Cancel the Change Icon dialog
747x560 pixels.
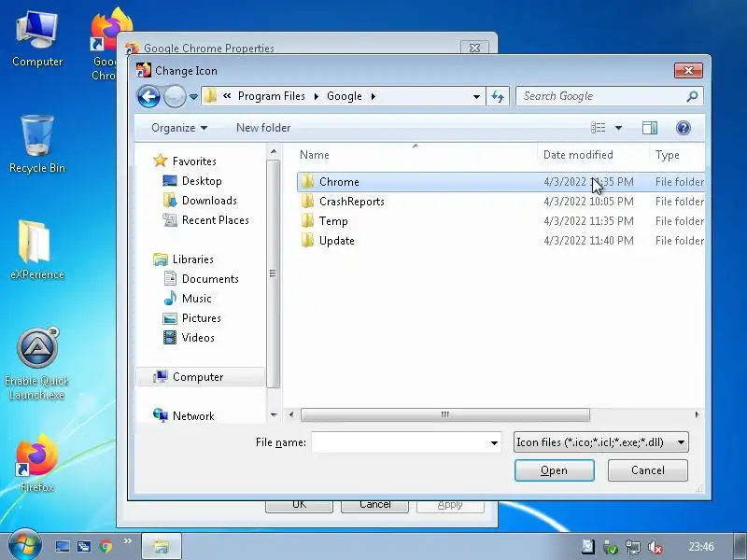648,470
